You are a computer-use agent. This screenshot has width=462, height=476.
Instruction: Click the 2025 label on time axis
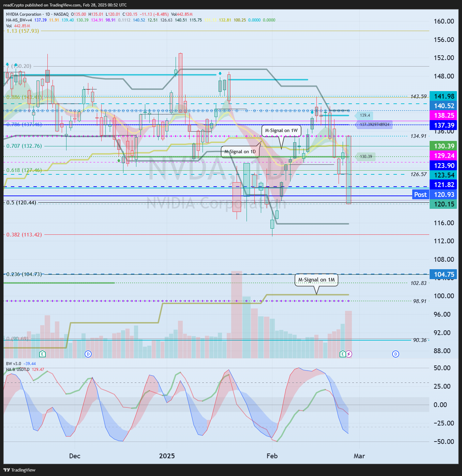pos(167,456)
